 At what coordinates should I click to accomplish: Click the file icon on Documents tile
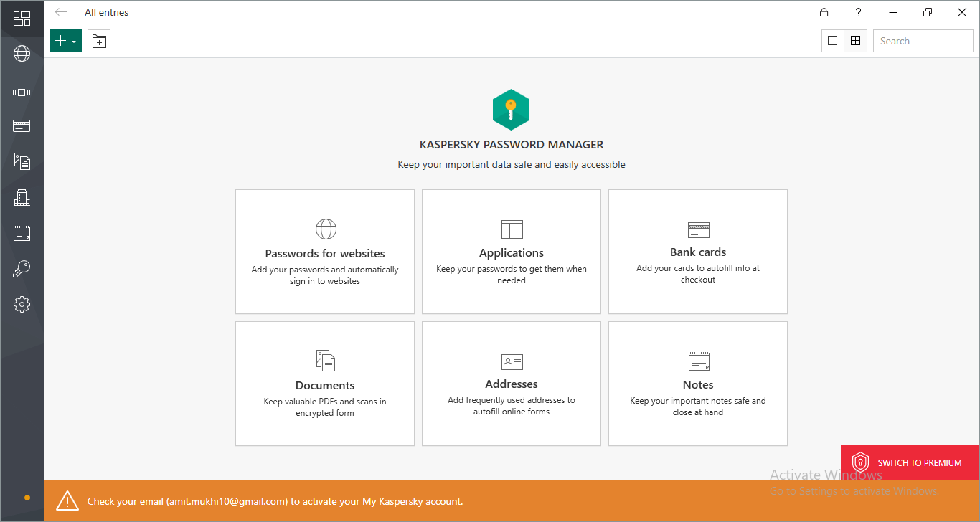pyautogui.click(x=325, y=361)
